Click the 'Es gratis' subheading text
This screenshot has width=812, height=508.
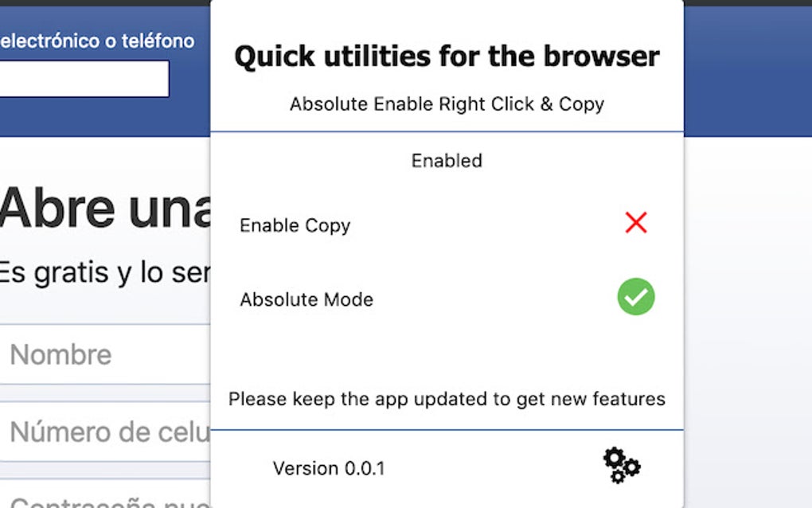[103, 272]
